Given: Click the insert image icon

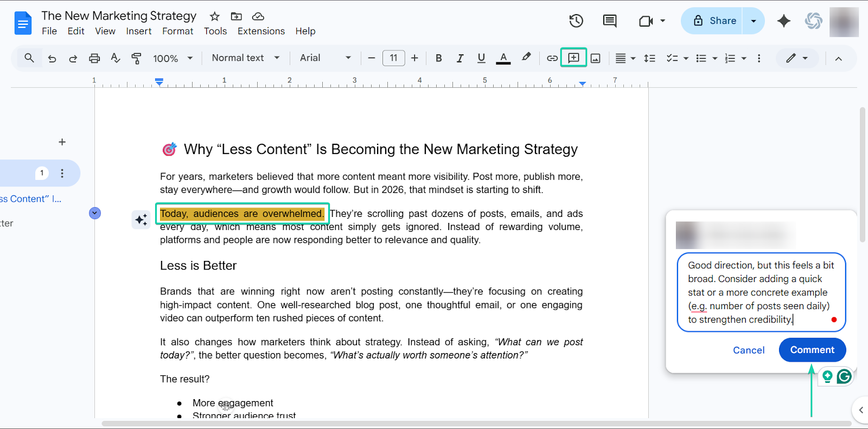Looking at the screenshot, I should pyautogui.click(x=596, y=58).
